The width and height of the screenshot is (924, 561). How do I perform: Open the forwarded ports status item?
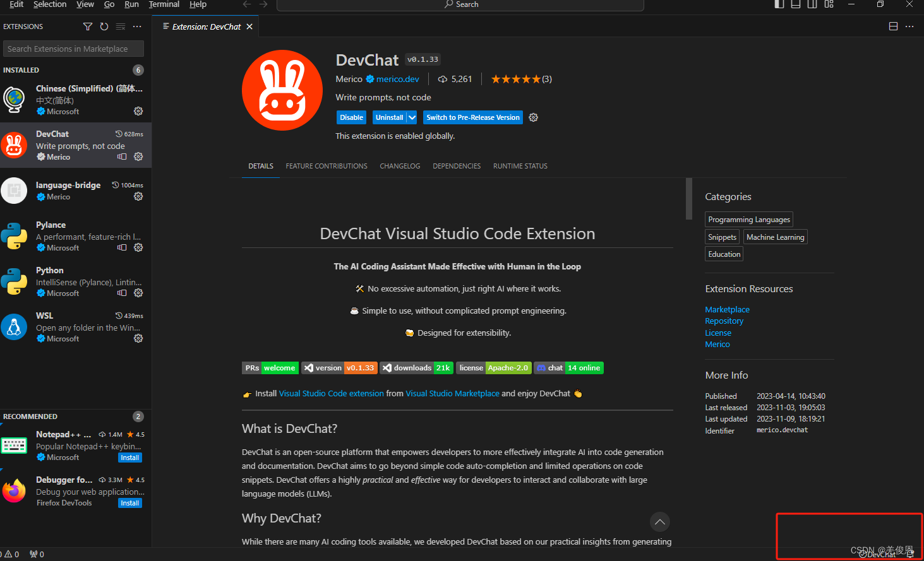point(37,554)
